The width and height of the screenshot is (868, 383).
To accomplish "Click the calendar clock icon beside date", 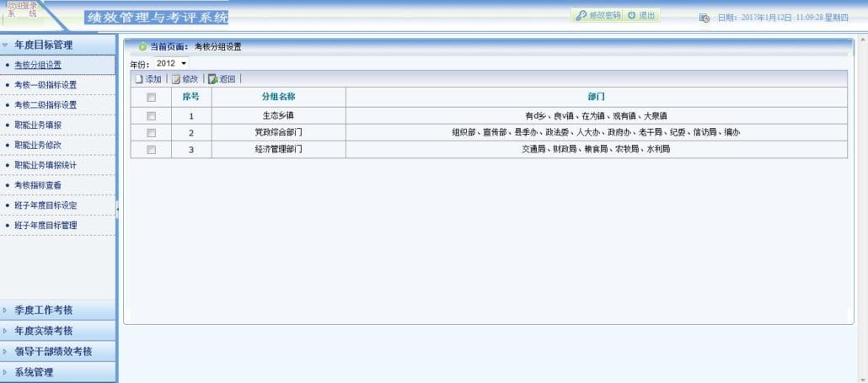I will [x=705, y=18].
